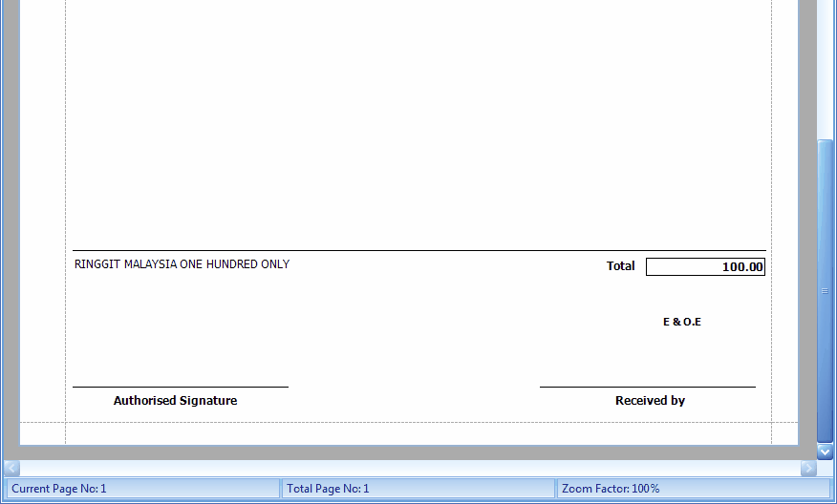Click the horizontal rule above the total row
Image resolution: width=837 pixels, height=504 pixels.
pyautogui.click(x=418, y=250)
